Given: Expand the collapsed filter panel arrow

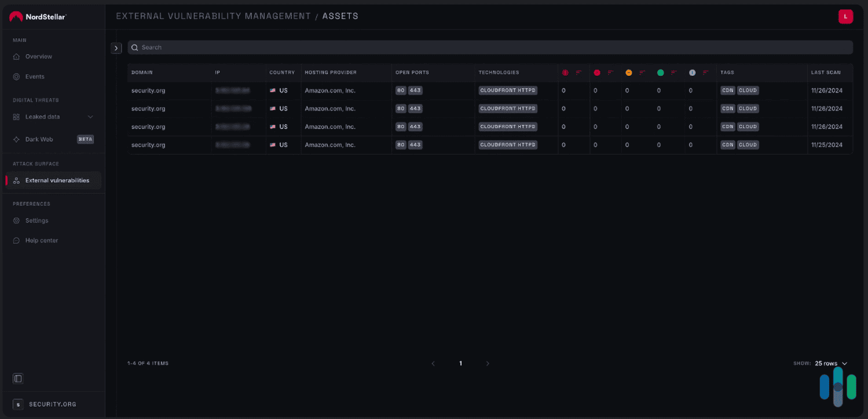Looking at the screenshot, I should [116, 47].
